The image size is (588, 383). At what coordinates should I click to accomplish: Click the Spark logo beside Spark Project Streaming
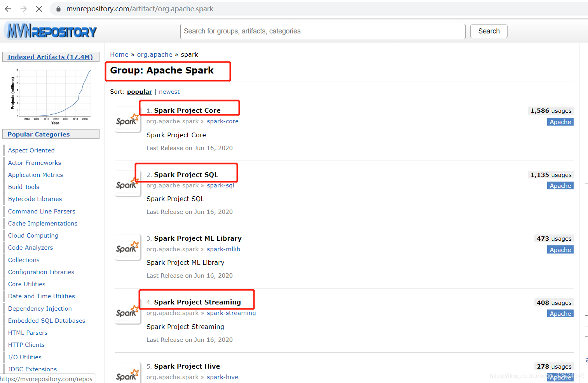(x=128, y=311)
